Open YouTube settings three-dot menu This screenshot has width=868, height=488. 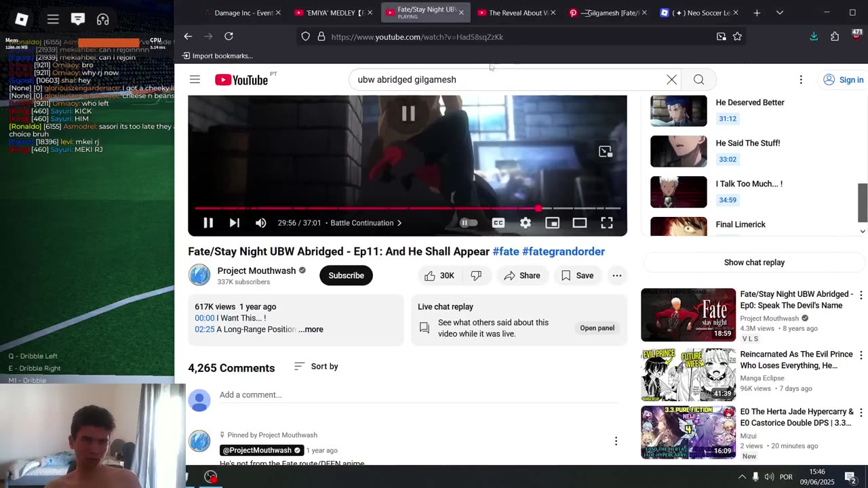click(x=801, y=80)
